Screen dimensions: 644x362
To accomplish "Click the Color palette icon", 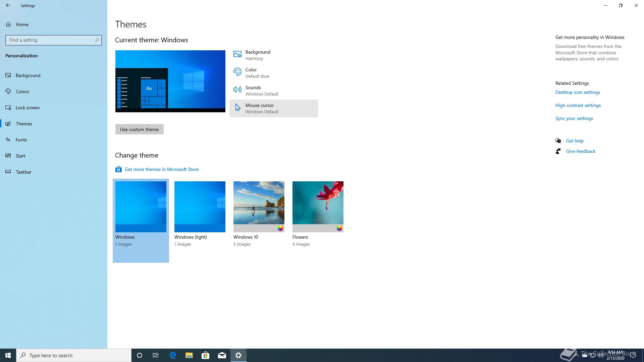I will click(237, 72).
